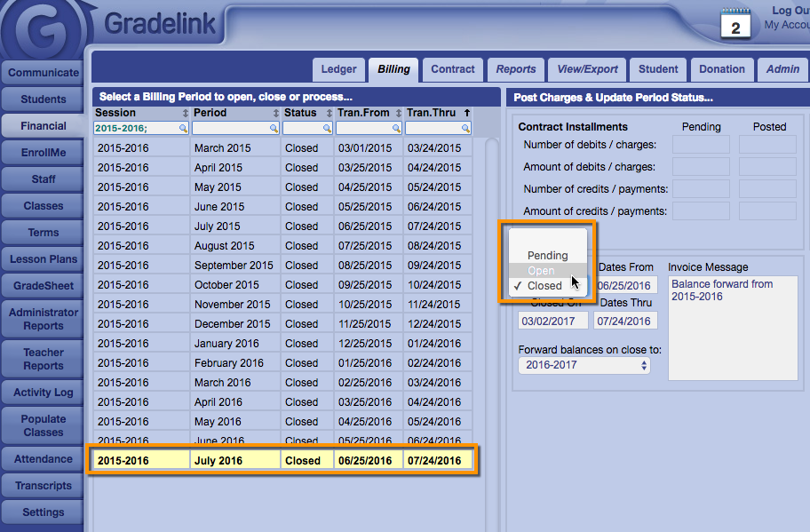Viewport: 810px width, 532px height.
Task: Click the Tran.From filter search icon
Action: click(x=397, y=129)
